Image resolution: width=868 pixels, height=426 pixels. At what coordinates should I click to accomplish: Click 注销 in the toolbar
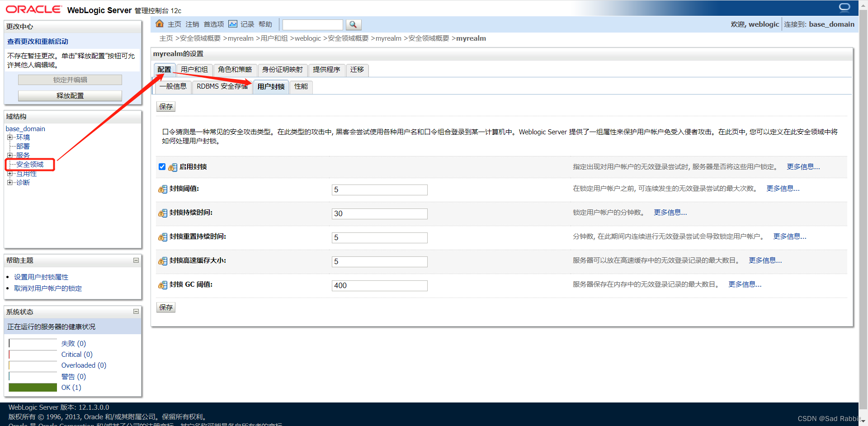coord(192,24)
